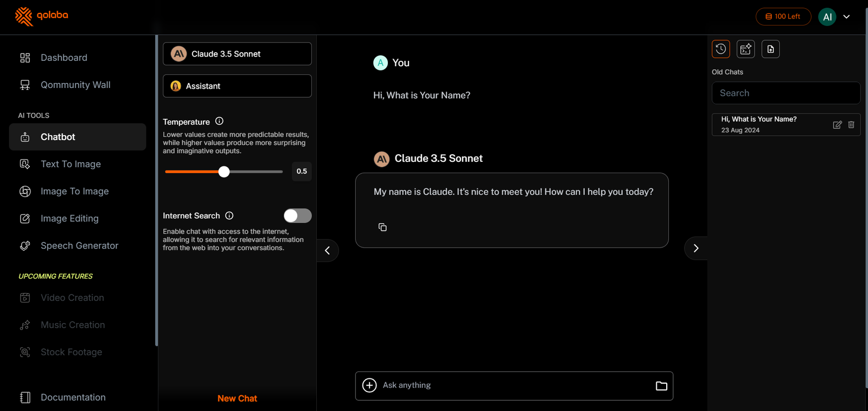Open the prompt library sparkle icon
The image size is (868, 411).
[x=746, y=49]
